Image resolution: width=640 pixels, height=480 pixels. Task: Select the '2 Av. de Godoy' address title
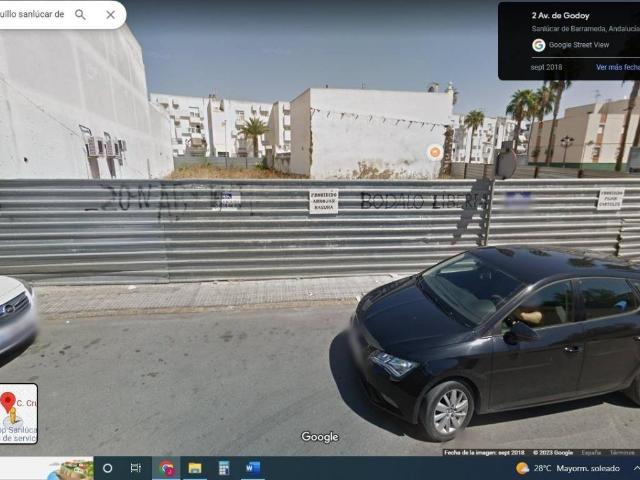point(560,16)
